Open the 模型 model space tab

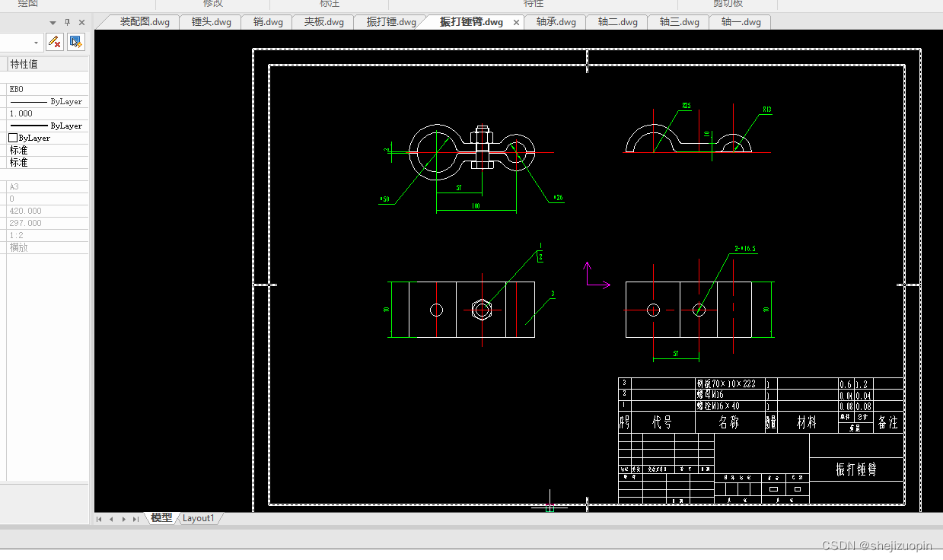161,518
